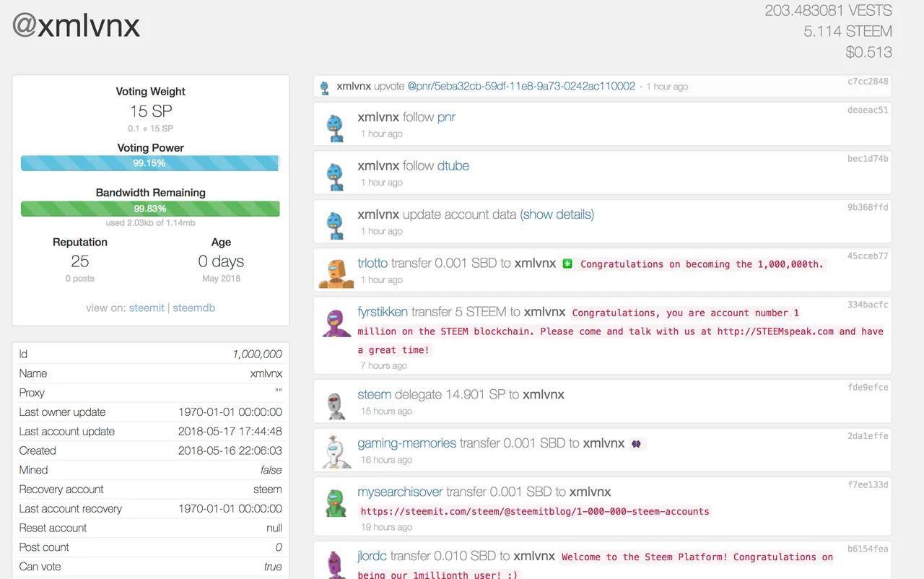Open mysearchisover account link

[400, 492]
